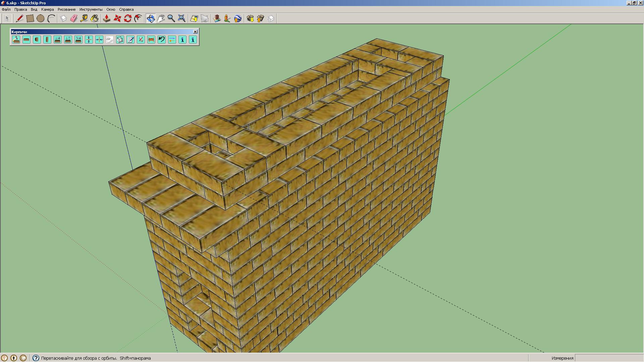Select the Rotate tool

(x=128, y=18)
